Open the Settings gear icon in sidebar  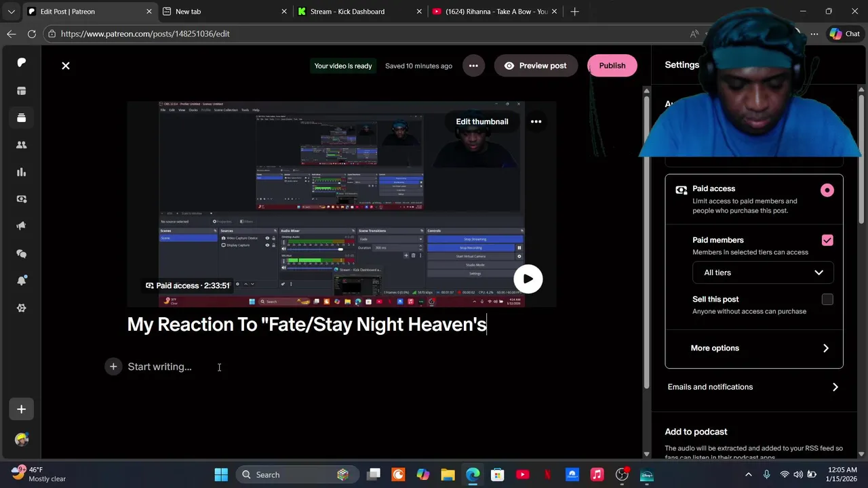coord(21,308)
